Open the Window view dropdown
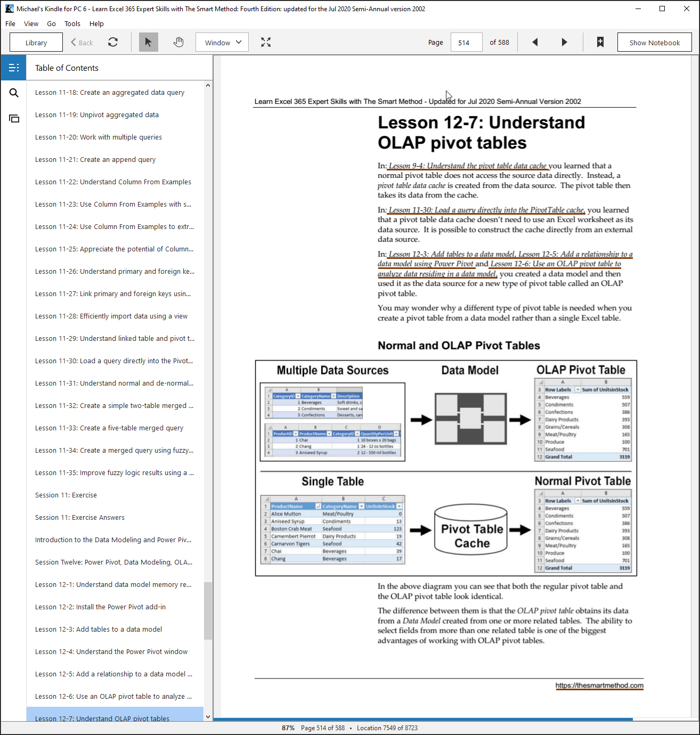Screen dimensions: 700x735 click(222, 42)
